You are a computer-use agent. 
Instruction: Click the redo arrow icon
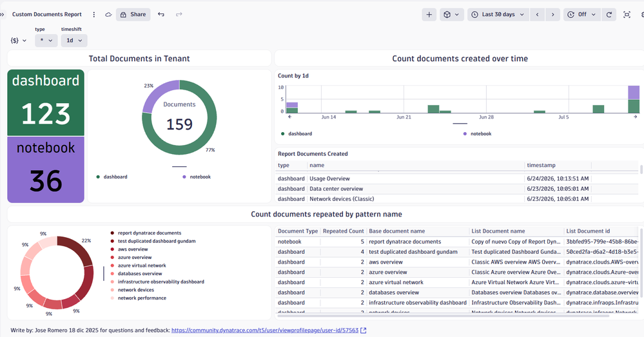[179, 14]
